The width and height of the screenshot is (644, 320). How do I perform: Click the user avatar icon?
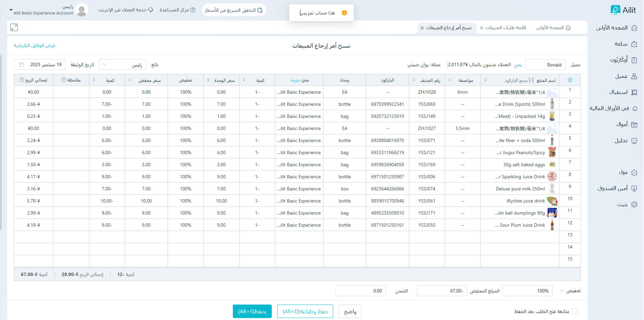(82, 10)
